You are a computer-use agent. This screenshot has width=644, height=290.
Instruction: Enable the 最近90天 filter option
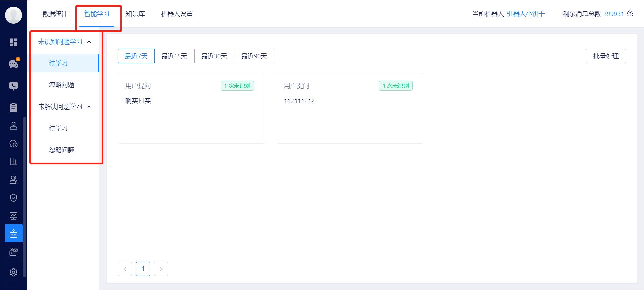pos(254,56)
